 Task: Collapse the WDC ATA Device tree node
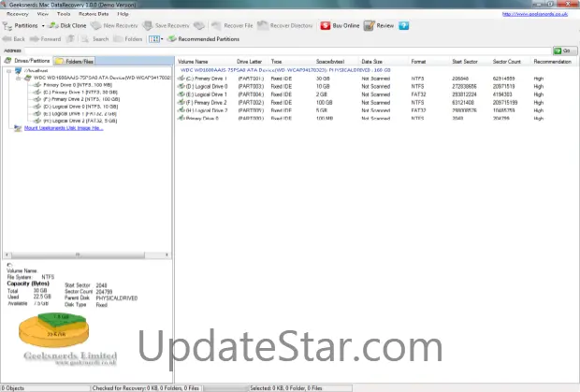click(18, 78)
